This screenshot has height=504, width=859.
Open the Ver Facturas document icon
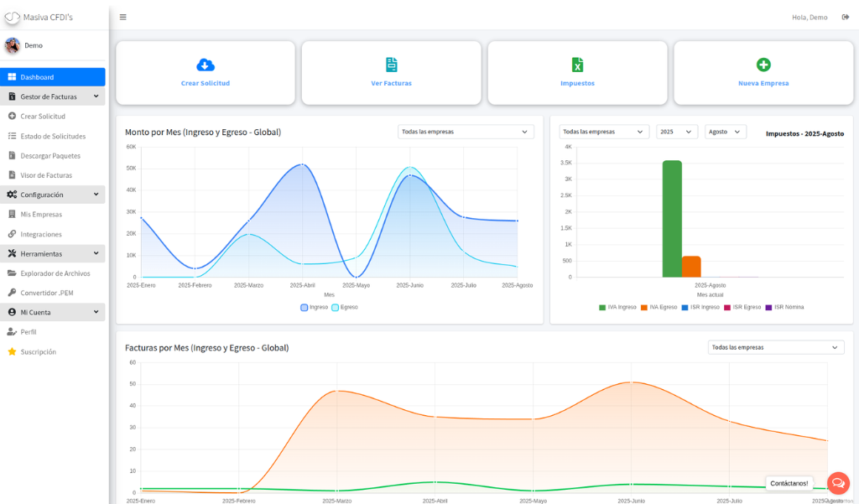pos(392,65)
